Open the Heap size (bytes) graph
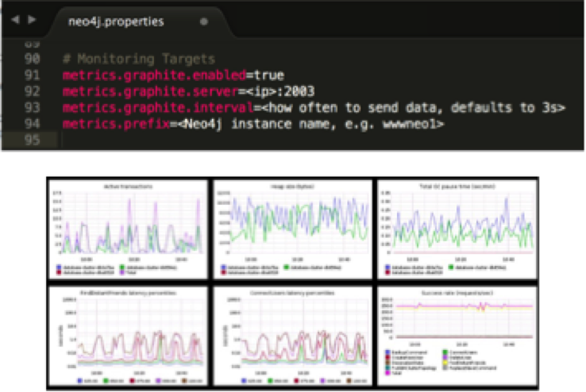Image resolution: width=586 pixels, height=392 pixels. click(x=293, y=229)
